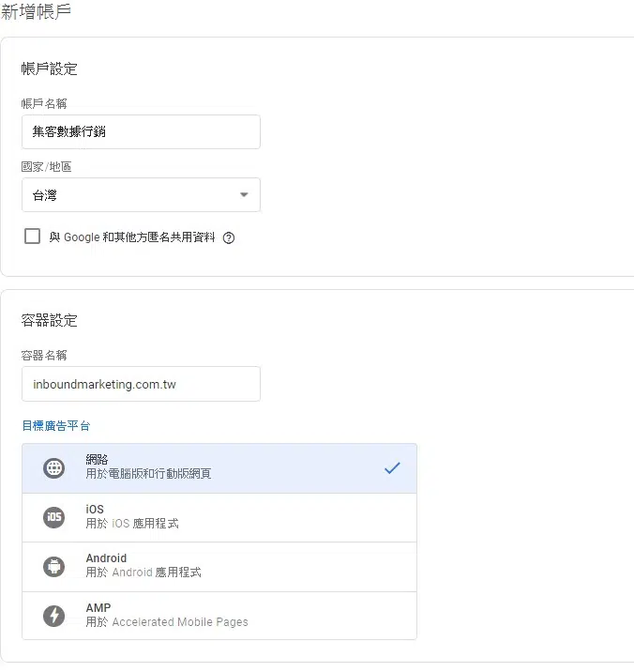Select the AMP target platform option
Image resolution: width=634 pixels, height=672 pixels.
click(219, 616)
